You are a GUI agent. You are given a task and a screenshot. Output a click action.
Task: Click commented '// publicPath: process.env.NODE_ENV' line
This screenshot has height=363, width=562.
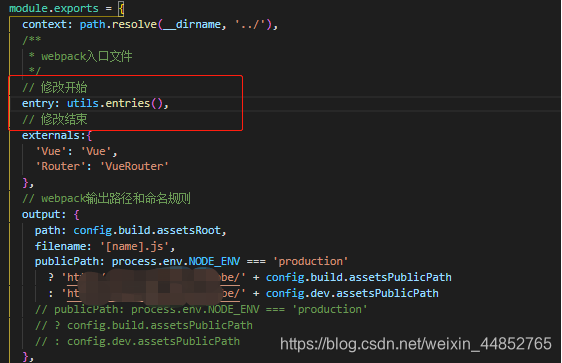(x=201, y=309)
